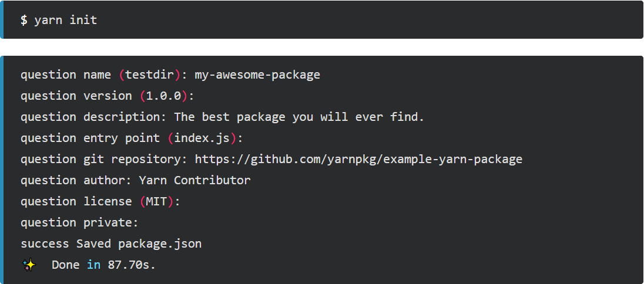The width and height of the screenshot is (644, 284).
Task: Click the sparkles emoji before Done
Action: coord(29,265)
